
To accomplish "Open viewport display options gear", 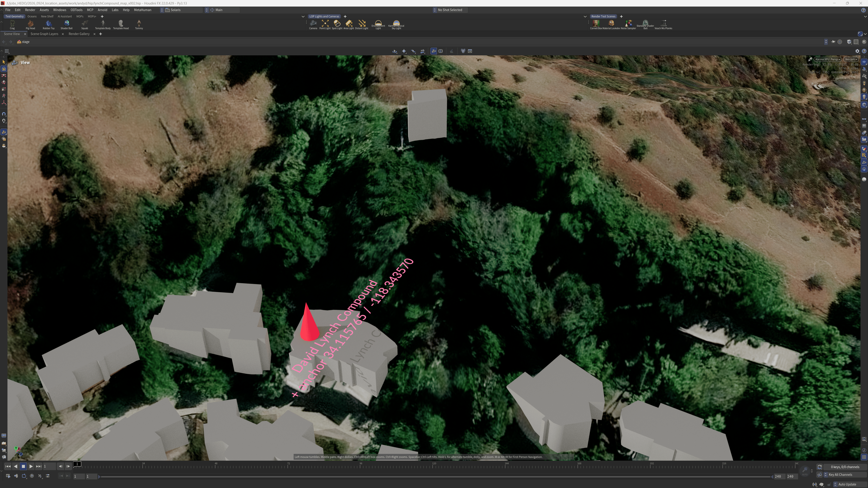I will tap(857, 51).
